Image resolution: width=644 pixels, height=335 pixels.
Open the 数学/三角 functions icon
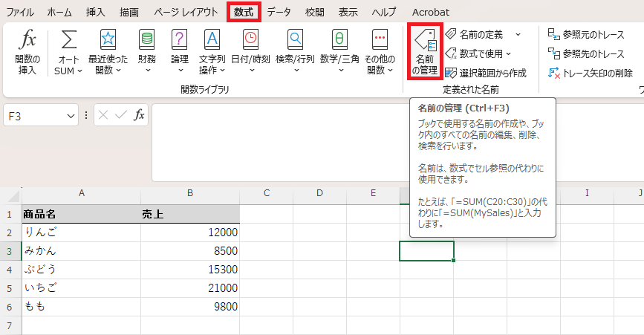pos(339,40)
